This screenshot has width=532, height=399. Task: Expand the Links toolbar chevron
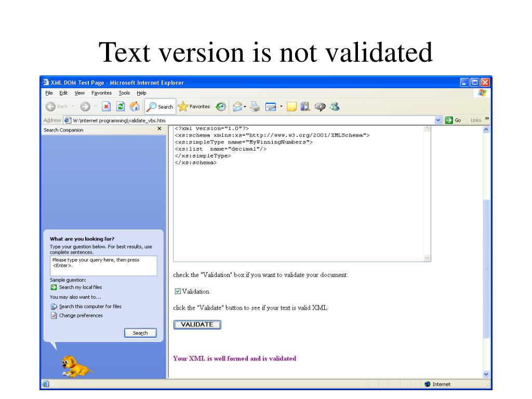pos(487,118)
